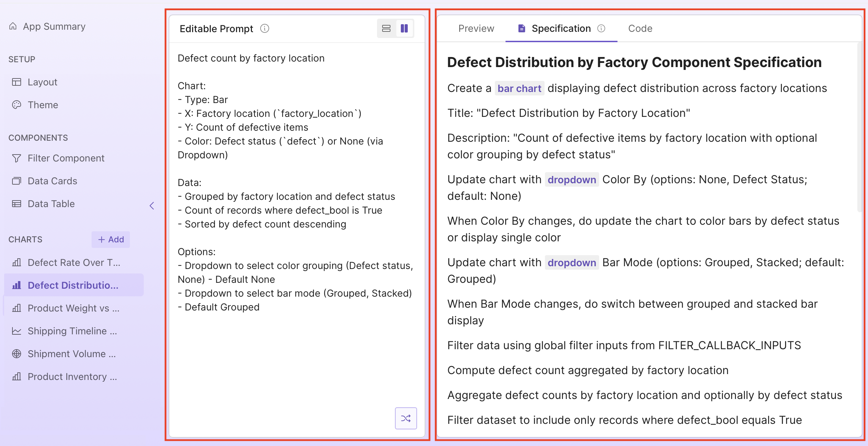Shuffle the editable prompt

click(406, 418)
